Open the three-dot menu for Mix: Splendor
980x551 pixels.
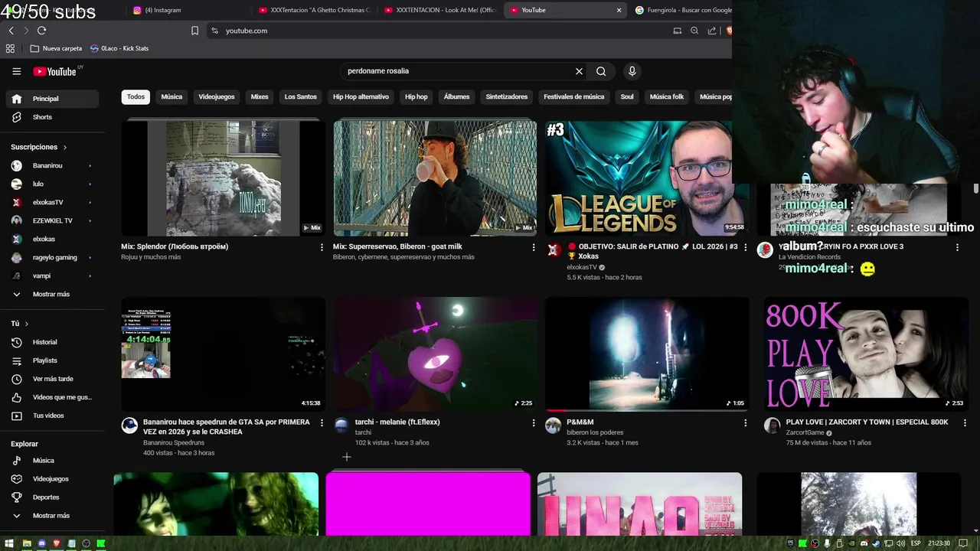(x=322, y=247)
